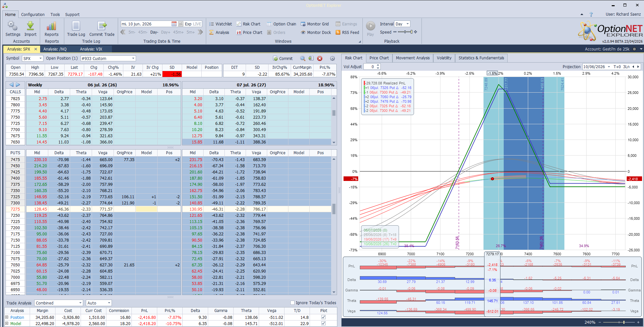Open the RSS Feed window
Image resolution: width=644 pixels, height=327 pixels.
point(347,32)
